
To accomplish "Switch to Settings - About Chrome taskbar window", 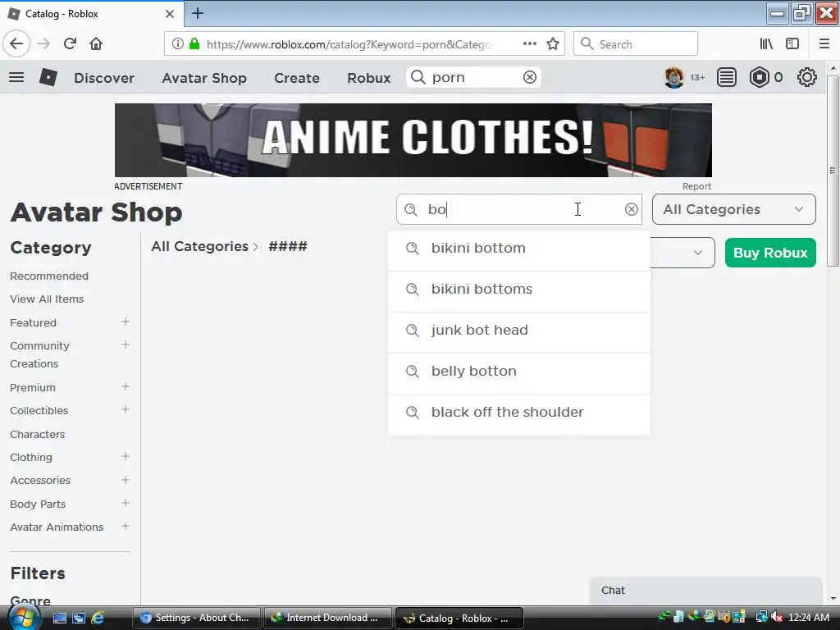I will [x=197, y=618].
